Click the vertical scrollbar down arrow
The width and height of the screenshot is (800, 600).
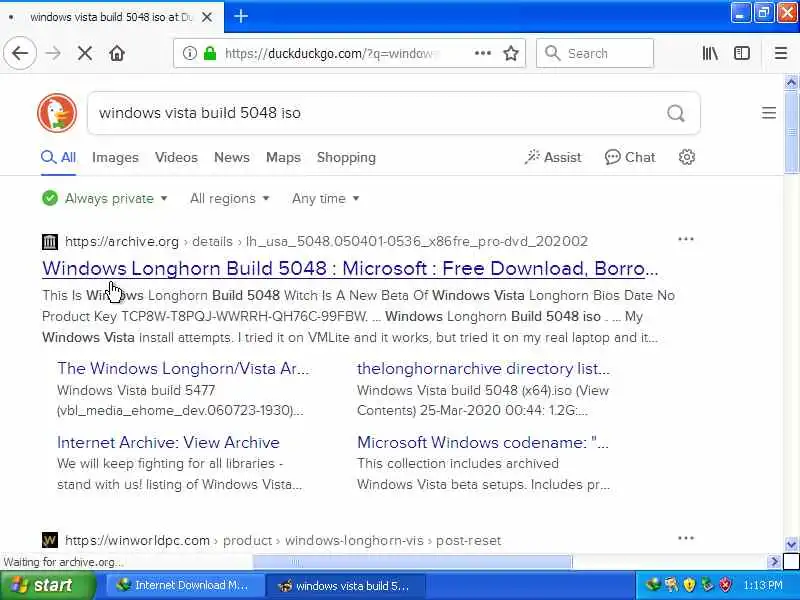click(791, 544)
